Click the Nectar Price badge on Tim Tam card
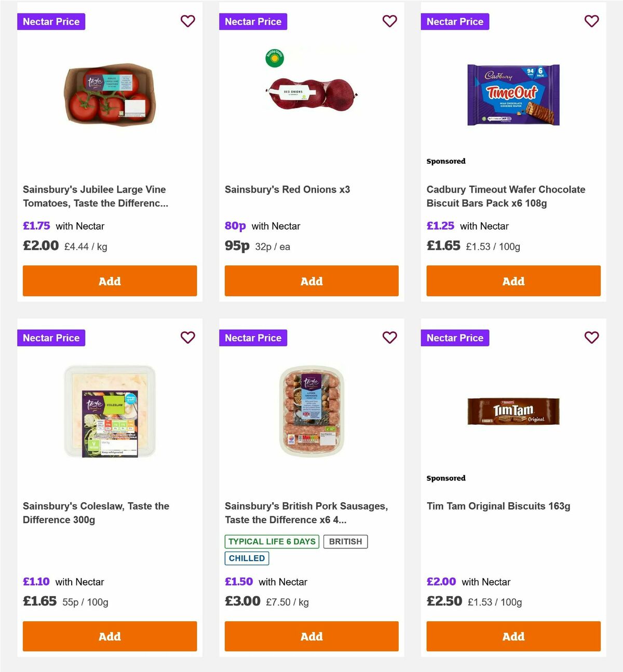Screen dimensions: 623x672 [455, 338]
